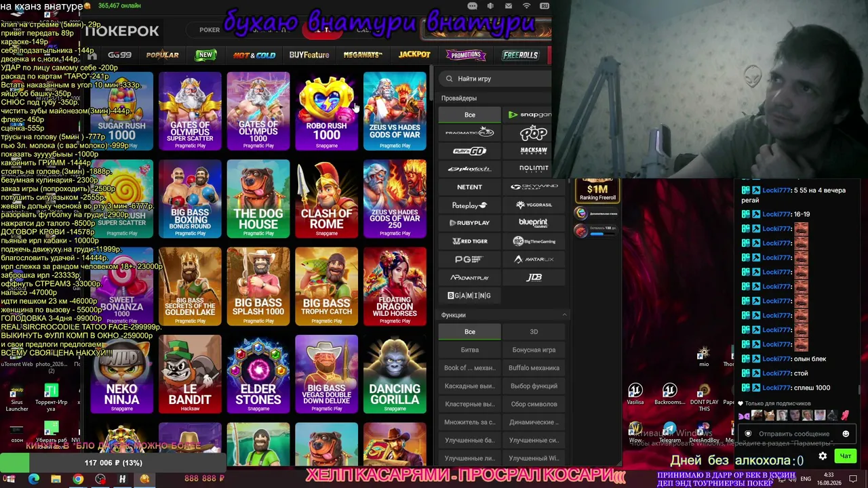Open the $1M Ranking Freeroll banner

click(597, 190)
